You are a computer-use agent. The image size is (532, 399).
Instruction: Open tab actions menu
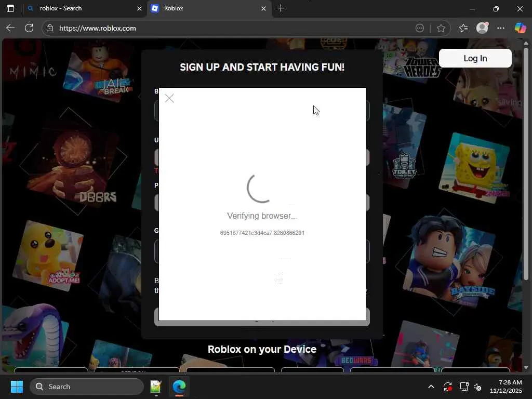point(10,8)
